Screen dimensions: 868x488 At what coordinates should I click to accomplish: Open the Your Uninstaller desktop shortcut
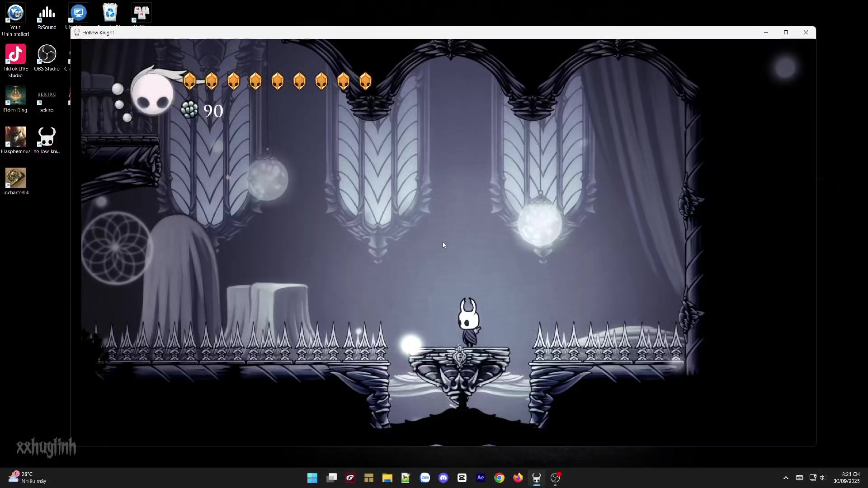15,19
